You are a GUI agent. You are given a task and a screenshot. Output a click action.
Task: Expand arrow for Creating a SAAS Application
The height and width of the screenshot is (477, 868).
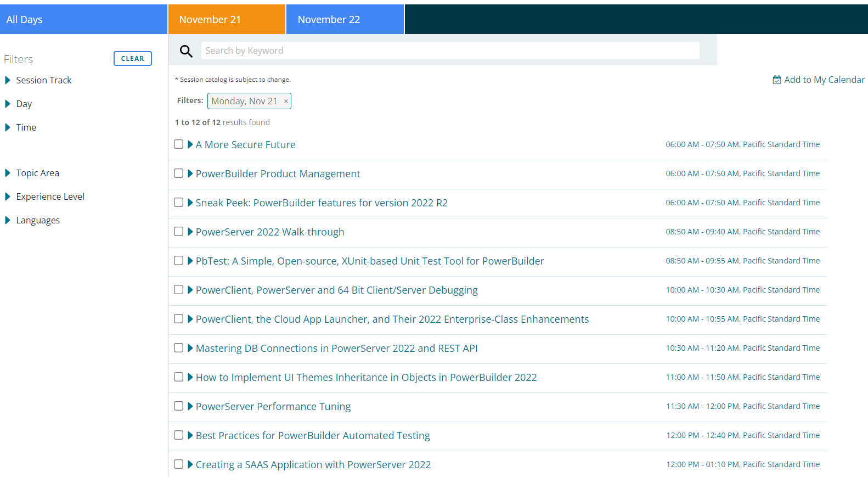click(x=190, y=464)
